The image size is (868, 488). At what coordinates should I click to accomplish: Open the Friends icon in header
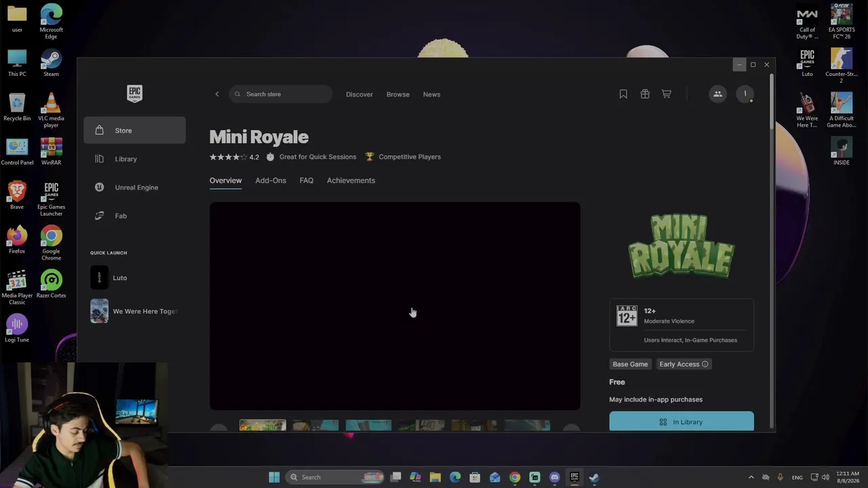pos(717,94)
